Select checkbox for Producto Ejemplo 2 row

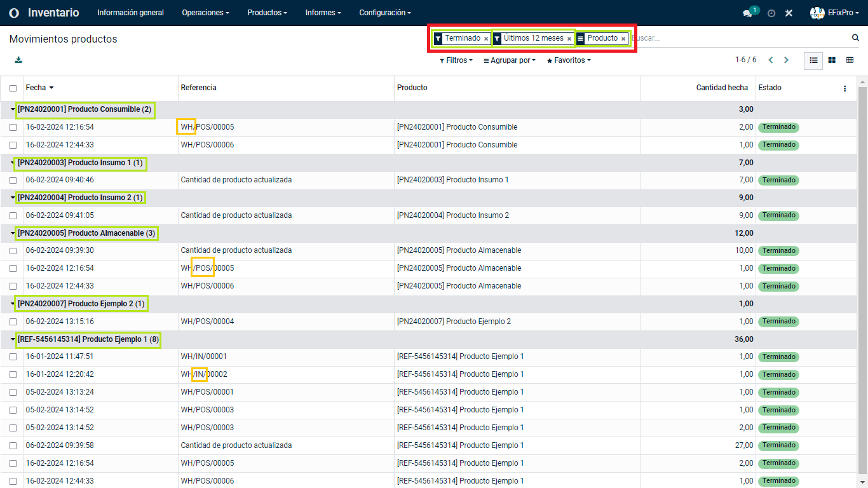coord(13,322)
